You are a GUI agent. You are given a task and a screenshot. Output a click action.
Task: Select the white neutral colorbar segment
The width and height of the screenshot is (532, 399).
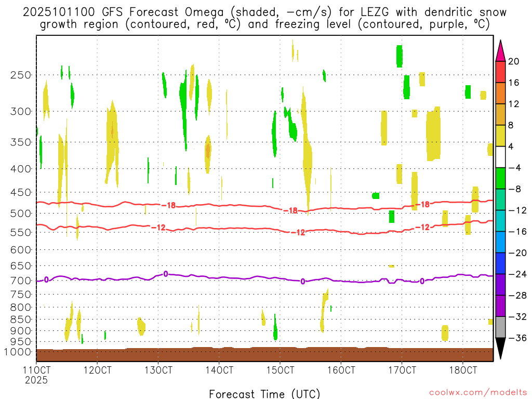500,157
